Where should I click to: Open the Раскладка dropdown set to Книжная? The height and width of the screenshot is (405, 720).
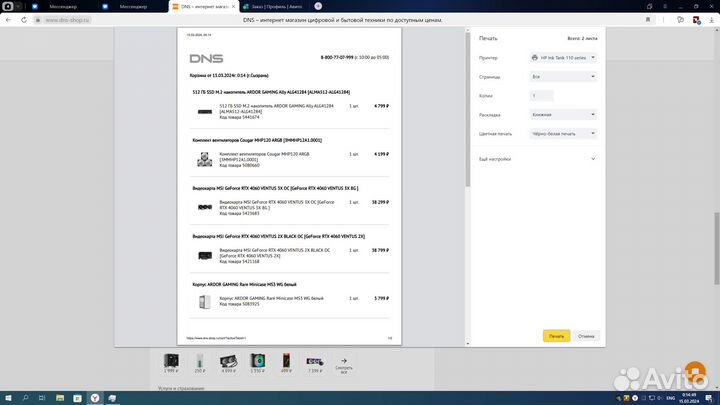click(x=563, y=115)
